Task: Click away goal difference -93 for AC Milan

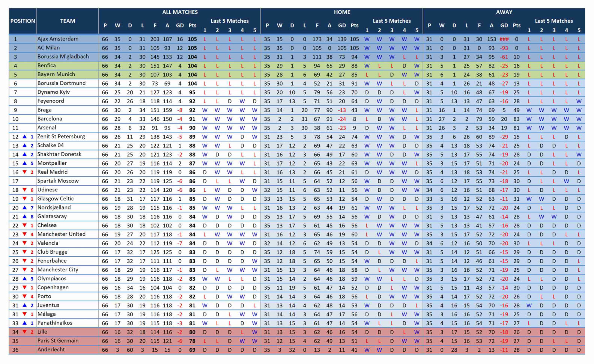Action: coord(504,48)
